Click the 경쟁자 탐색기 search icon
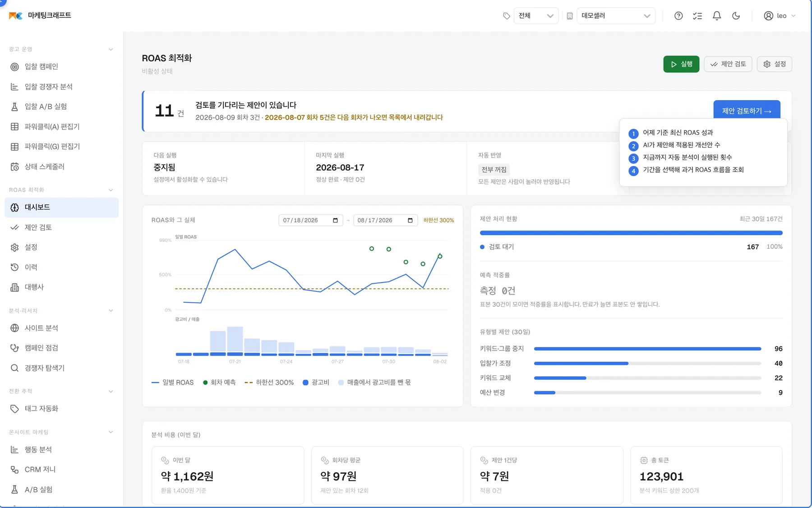Image resolution: width=812 pixels, height=508 pixels. (x=14, y=368)
